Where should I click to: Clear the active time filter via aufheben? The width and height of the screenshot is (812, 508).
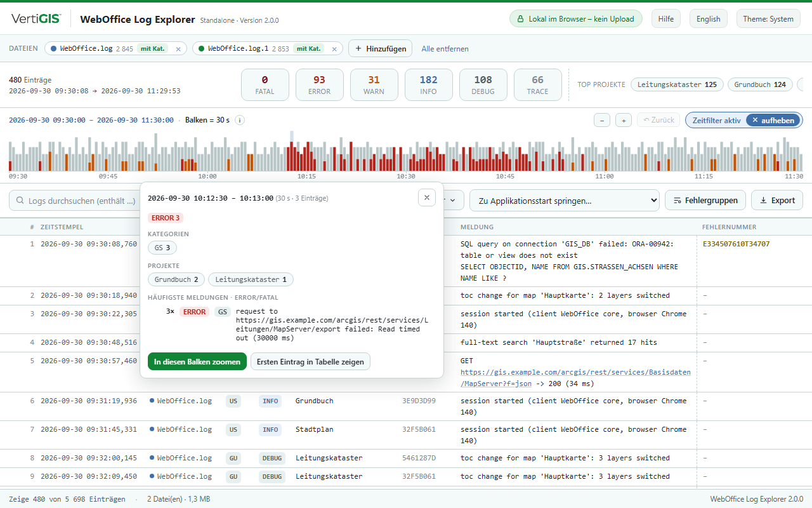[x=773, y=120]
